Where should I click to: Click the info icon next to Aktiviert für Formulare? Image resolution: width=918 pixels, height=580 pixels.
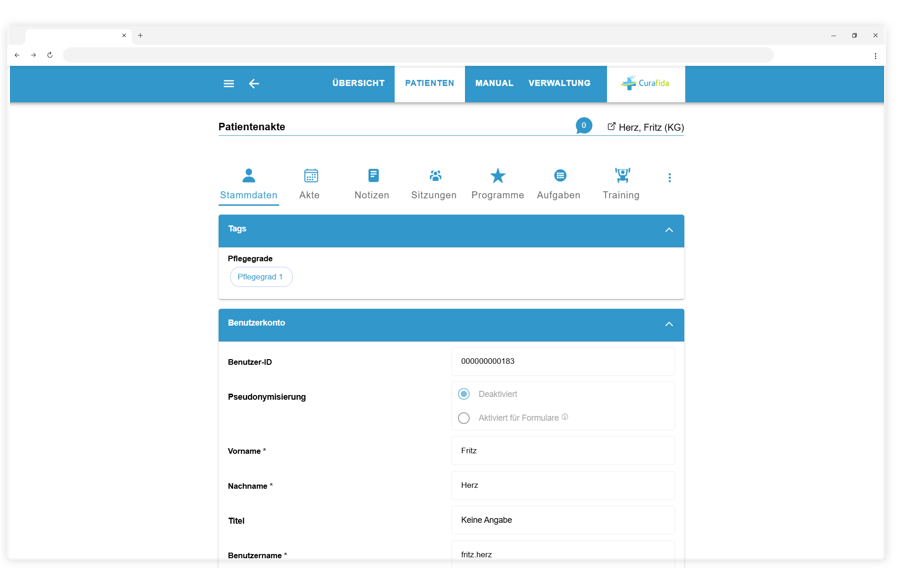coord(565,417)
